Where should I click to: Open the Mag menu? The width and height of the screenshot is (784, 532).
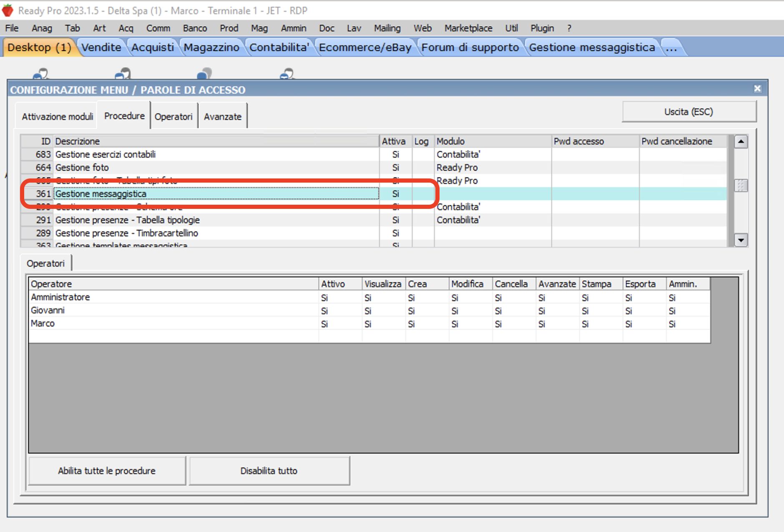[259, 28]
